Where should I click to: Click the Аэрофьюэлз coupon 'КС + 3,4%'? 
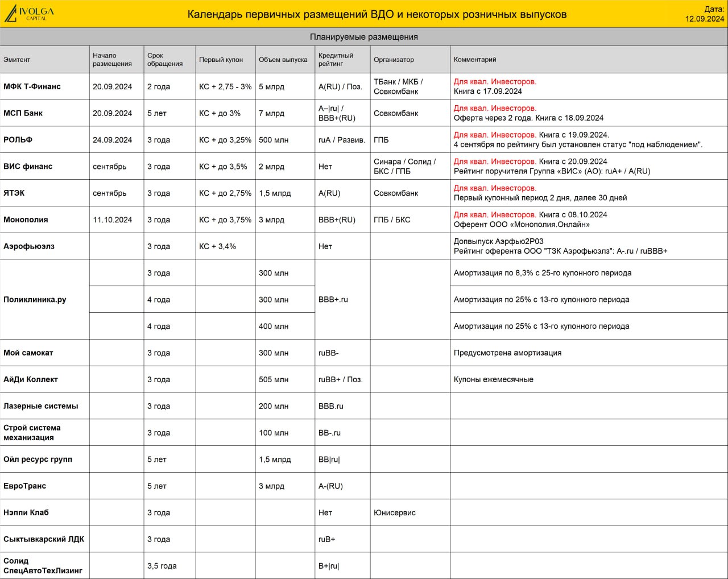(217, 246)
